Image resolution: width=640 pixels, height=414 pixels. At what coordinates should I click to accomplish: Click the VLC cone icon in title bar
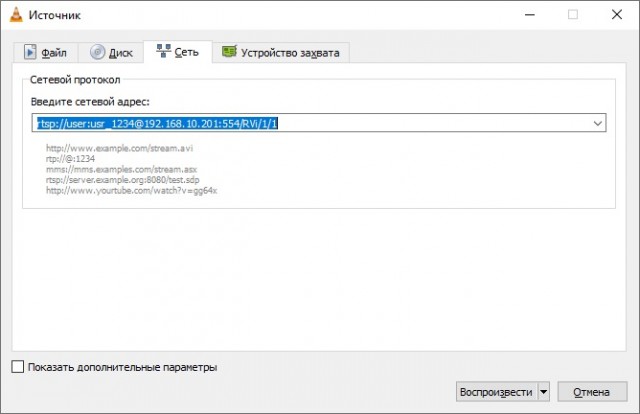click(17, 15)
